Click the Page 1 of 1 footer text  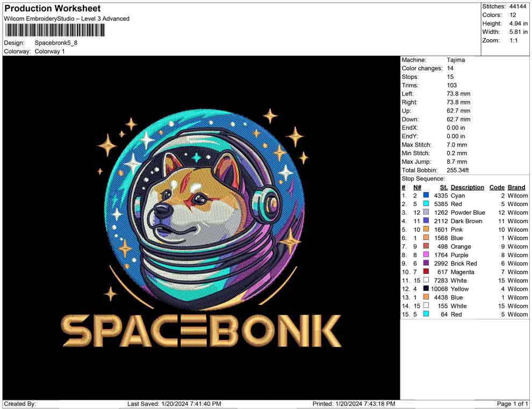(x=513, y=404)
